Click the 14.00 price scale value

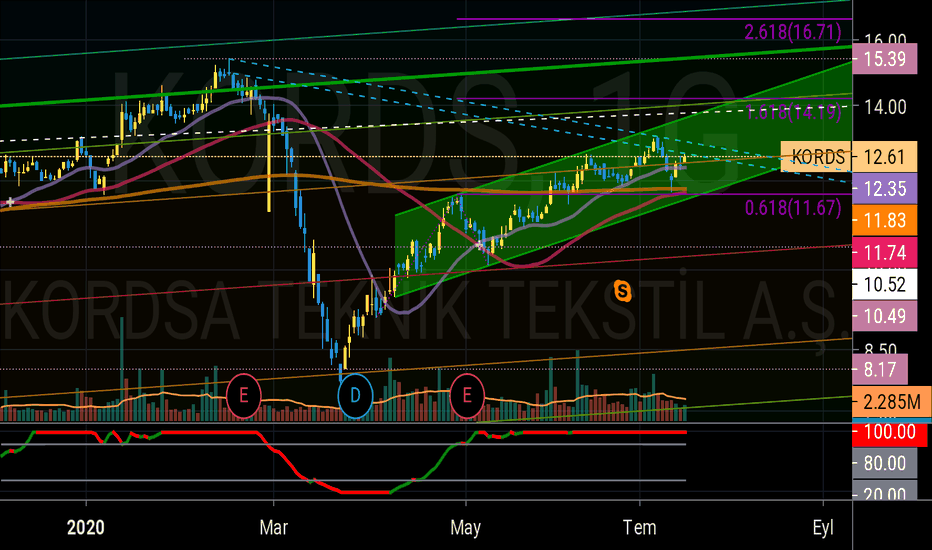[885, 107]
